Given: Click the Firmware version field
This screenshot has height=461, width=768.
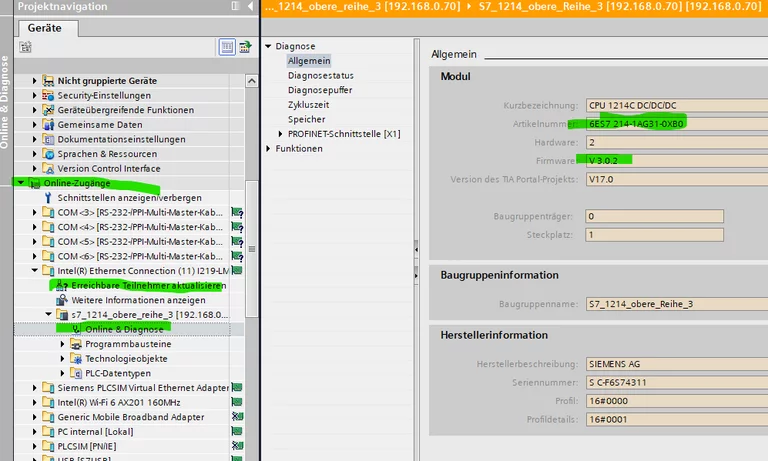Looking at the screenshot, I should (x=676, y=161).
